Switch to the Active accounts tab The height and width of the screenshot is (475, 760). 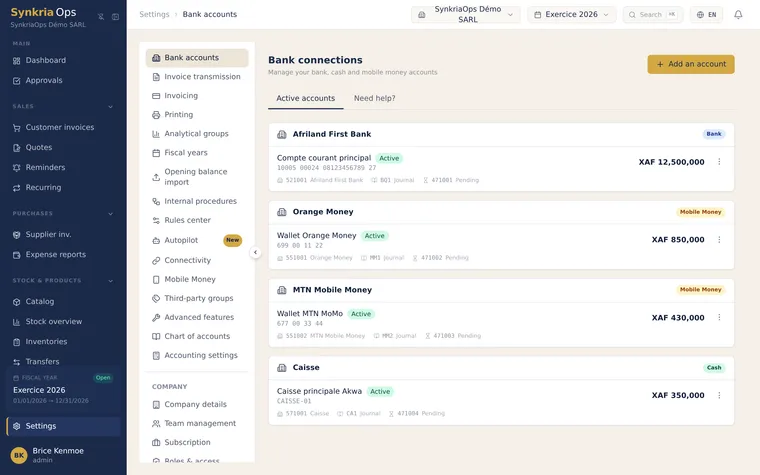305,98
